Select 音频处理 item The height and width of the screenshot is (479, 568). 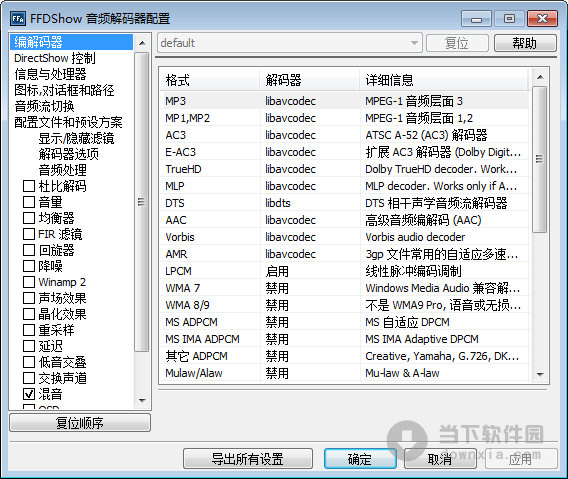point(62,170)
